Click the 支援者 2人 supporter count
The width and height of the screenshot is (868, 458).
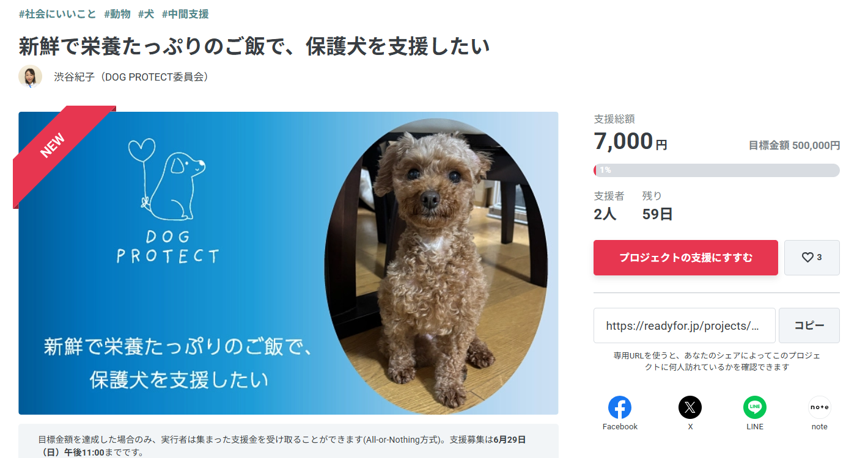[609, 206]
